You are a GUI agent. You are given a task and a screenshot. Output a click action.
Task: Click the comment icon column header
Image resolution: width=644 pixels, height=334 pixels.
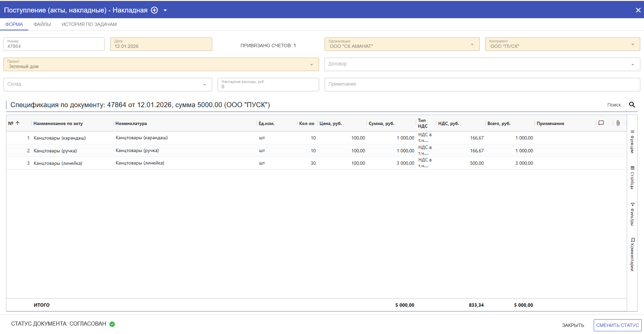point(601,123)
